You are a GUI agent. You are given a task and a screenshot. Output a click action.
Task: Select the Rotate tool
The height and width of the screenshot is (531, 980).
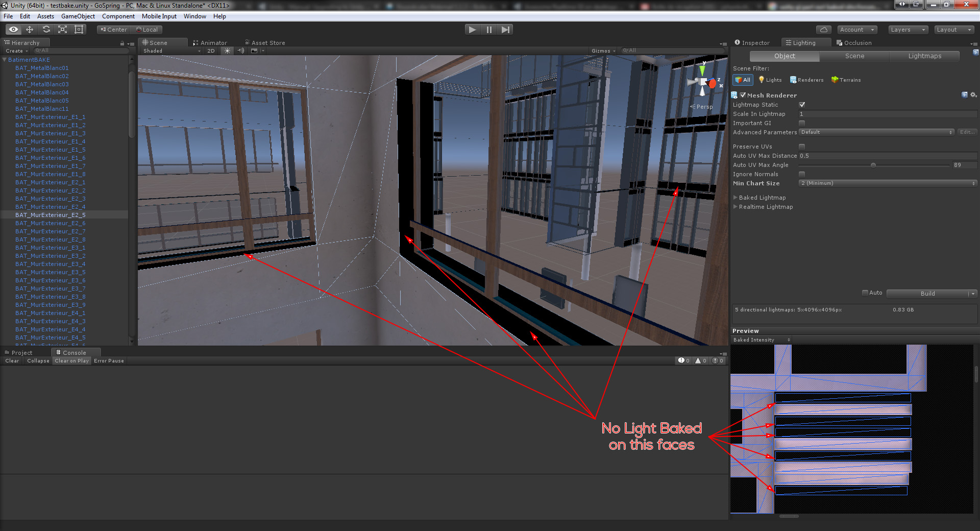46,29
